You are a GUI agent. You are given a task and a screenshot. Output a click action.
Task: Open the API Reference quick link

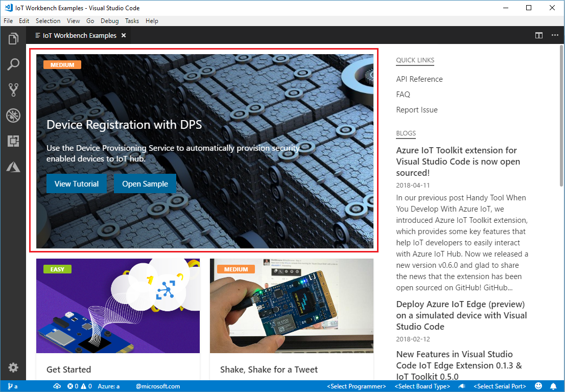tap(419, 79)
